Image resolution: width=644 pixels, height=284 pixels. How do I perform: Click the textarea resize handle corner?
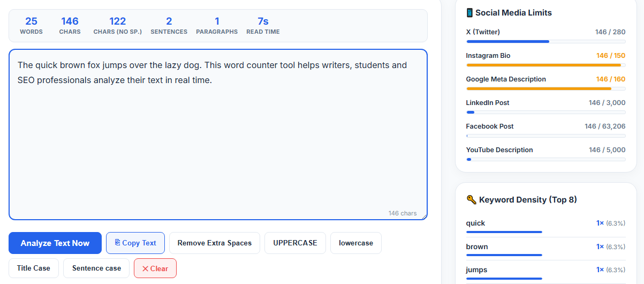click(424, 216)
